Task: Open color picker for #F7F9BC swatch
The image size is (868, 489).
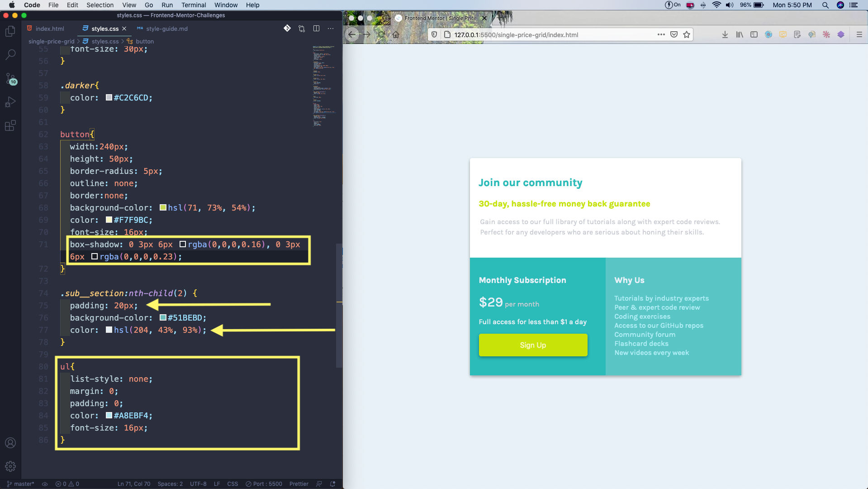Action: click(x=109, y=220)
